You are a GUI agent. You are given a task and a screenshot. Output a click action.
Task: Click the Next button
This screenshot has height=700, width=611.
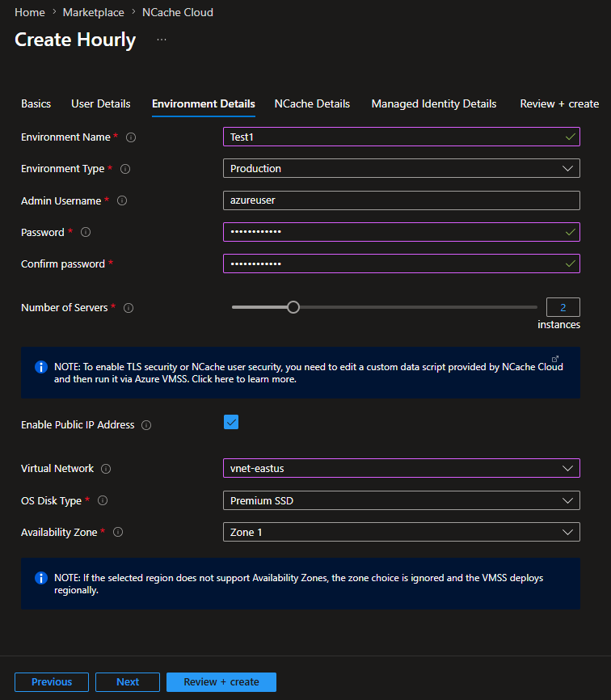[128, 681]
